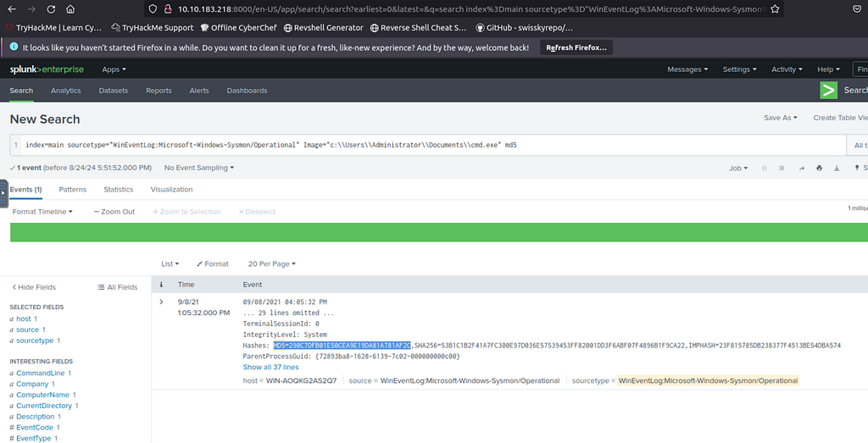Click in the search query input

tap(435, 145)
